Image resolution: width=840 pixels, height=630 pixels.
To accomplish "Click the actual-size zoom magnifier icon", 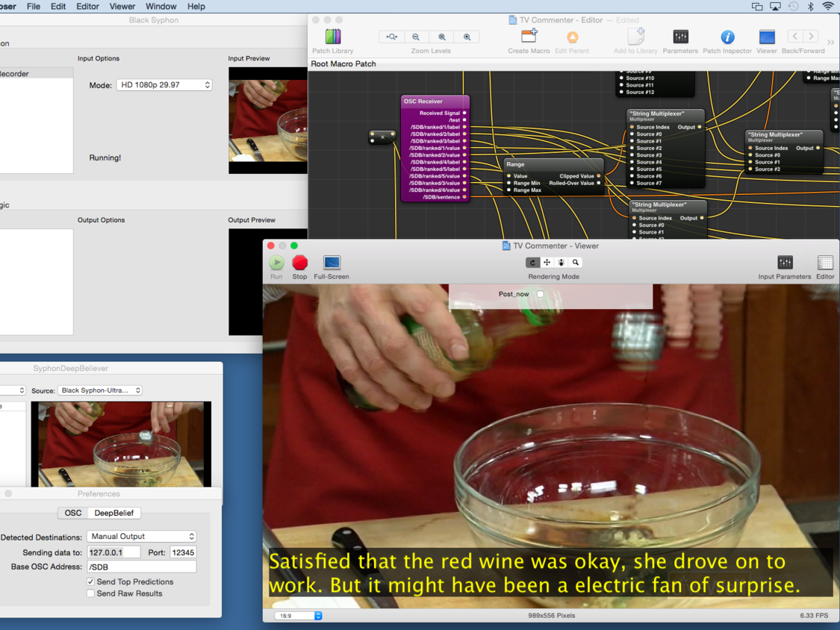I will pos(441,37).
